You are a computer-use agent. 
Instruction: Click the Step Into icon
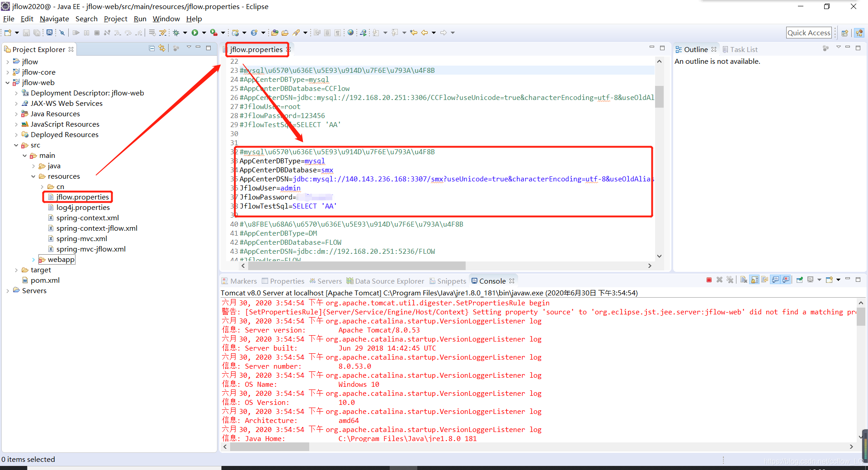pos(118,33)
